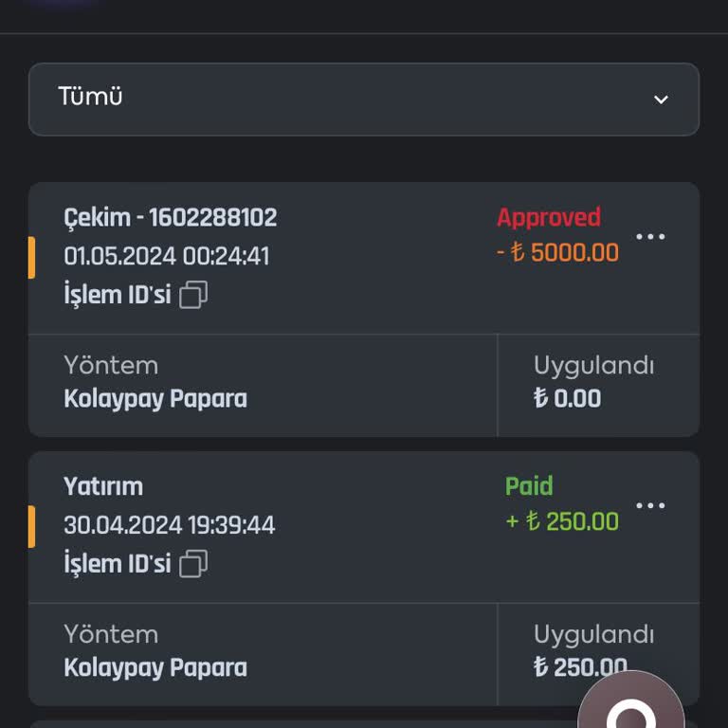The height and width of the screenshot is (728, 728).
Task: Click Kolaypay Papara under the Çekim transaction
Action: tap(155, 399)
